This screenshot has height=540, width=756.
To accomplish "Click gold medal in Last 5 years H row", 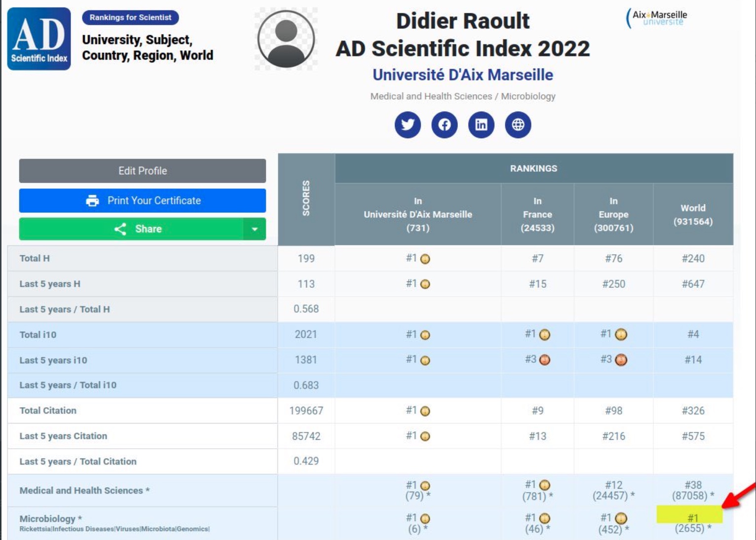I will [425, 284].
